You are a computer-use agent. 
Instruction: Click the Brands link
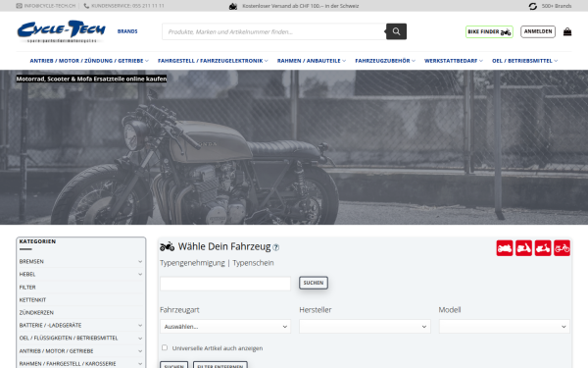pos(127,31)
